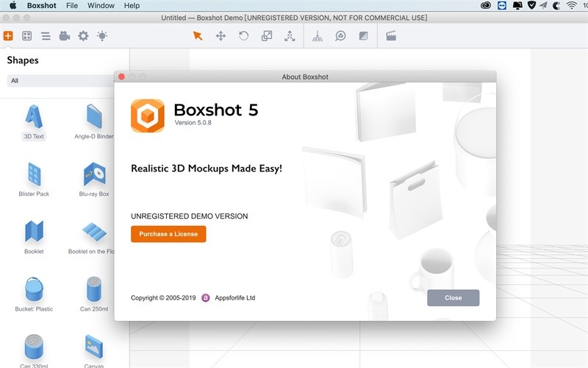Click the distribute objects tool icon
Viewport: 588px width, 368px height.
[290, 36]
